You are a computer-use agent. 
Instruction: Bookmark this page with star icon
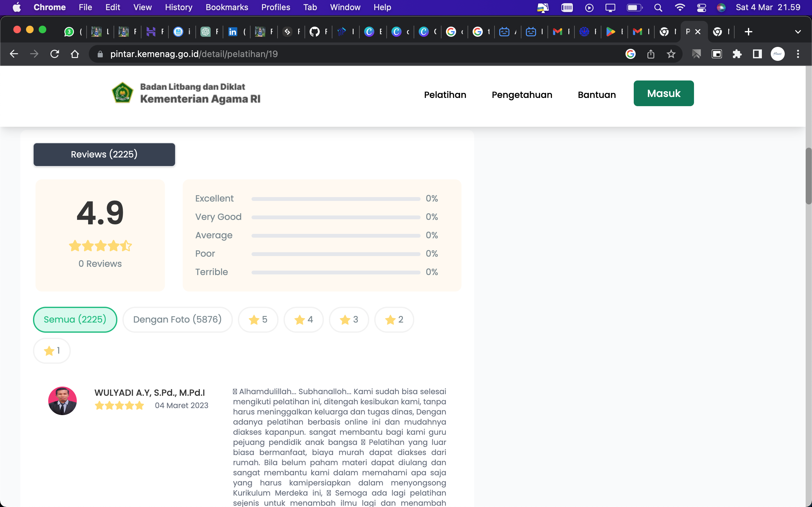click(671, 54)
